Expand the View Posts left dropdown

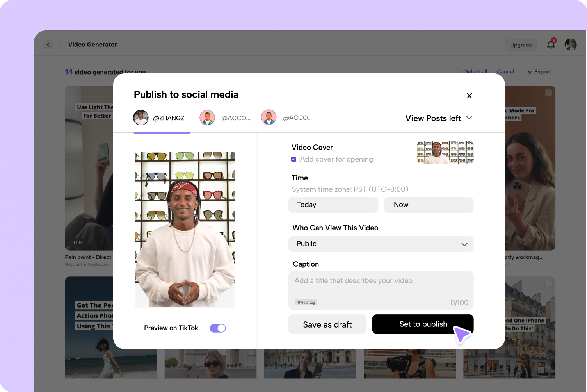coord(439,118)
